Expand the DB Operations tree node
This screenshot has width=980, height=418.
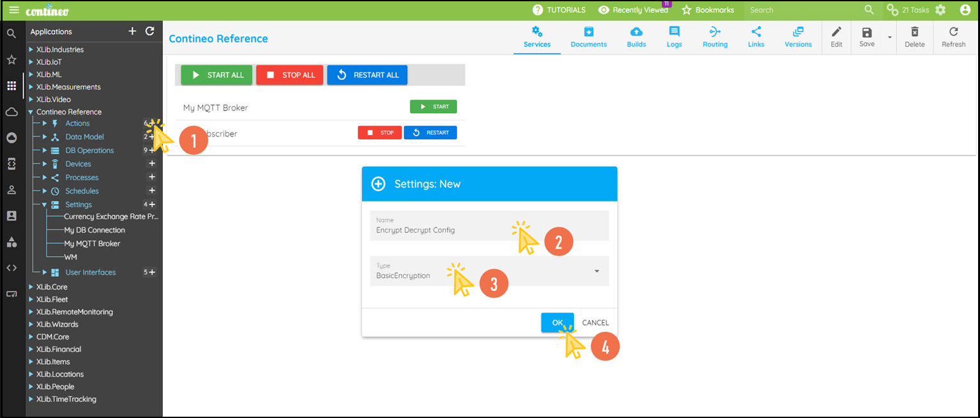[45, 151]
